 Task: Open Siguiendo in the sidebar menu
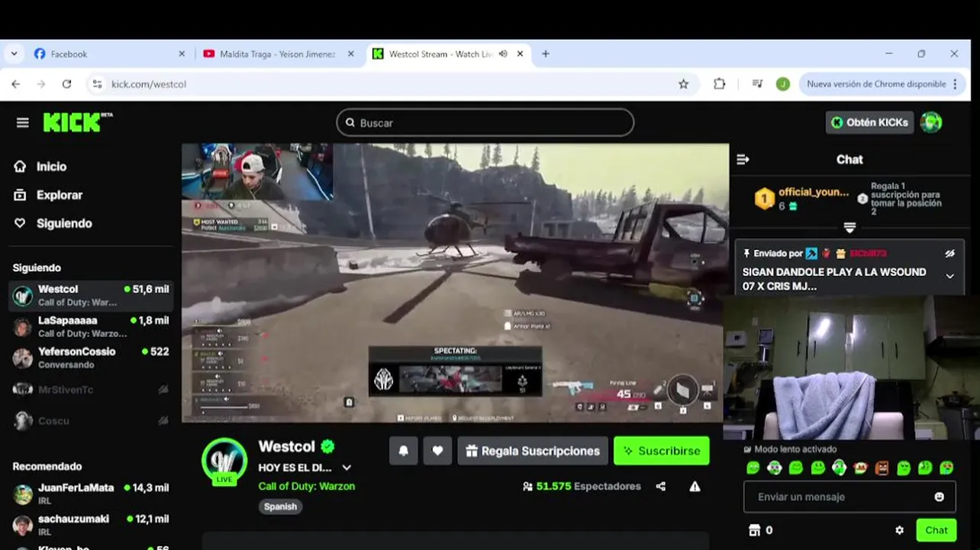point(64,223)
